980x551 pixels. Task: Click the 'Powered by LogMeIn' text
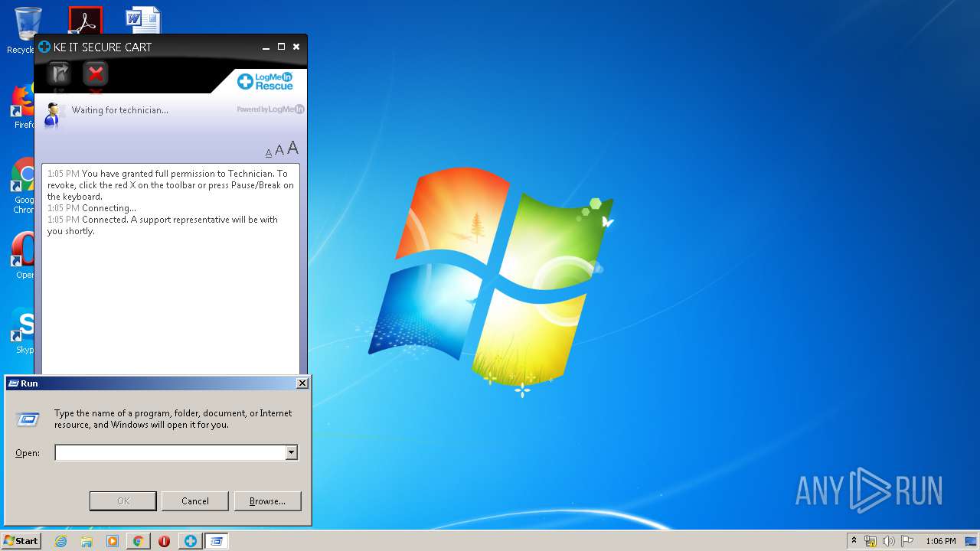click(x=270, y=109)
